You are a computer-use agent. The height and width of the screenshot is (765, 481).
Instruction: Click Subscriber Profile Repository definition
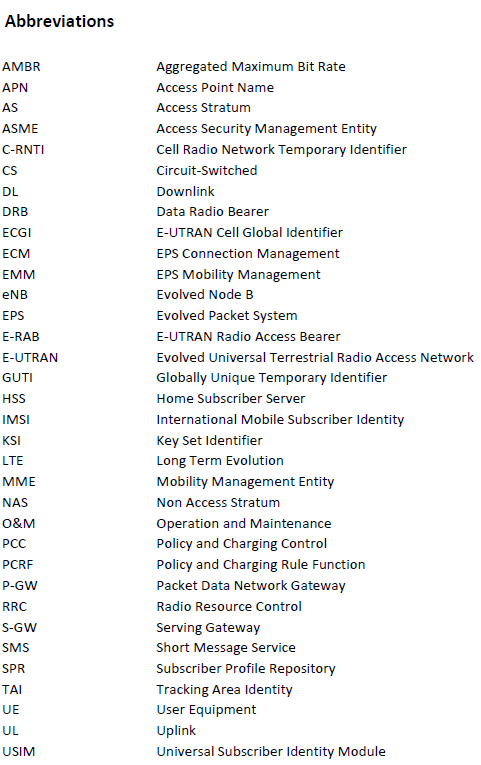[246, 669]
